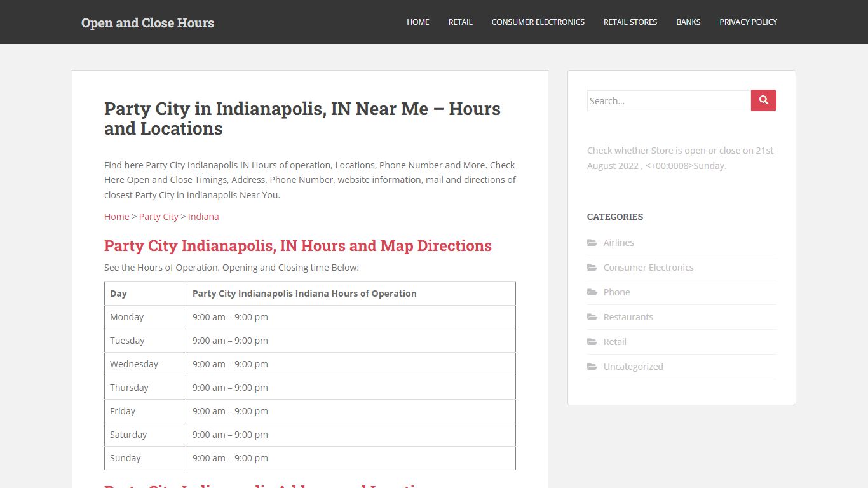Click the 'Check whether Store is open' text
868x488 pixels.
coord(681,158)
